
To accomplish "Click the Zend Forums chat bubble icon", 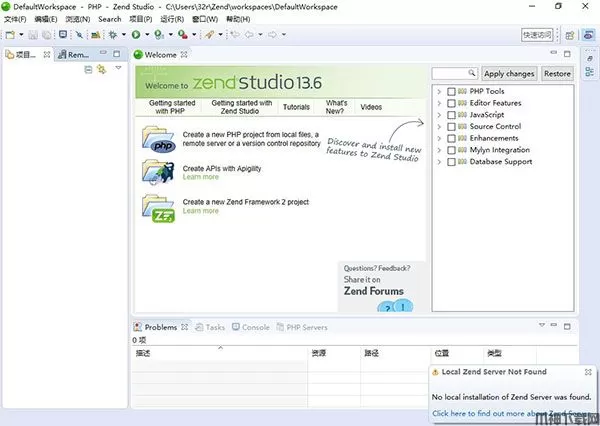I will tap(383, 306).
